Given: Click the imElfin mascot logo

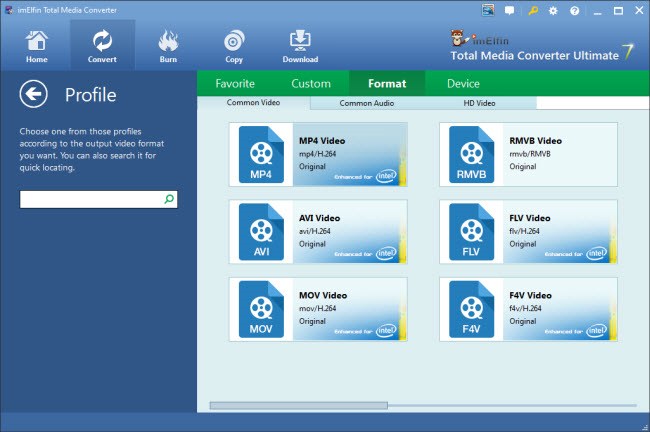Looking at the screenshot, I should point(459,38).
